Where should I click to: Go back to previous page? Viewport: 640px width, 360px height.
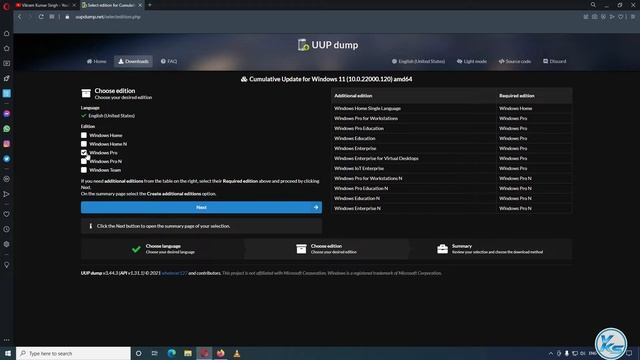(x=19, y=17)
